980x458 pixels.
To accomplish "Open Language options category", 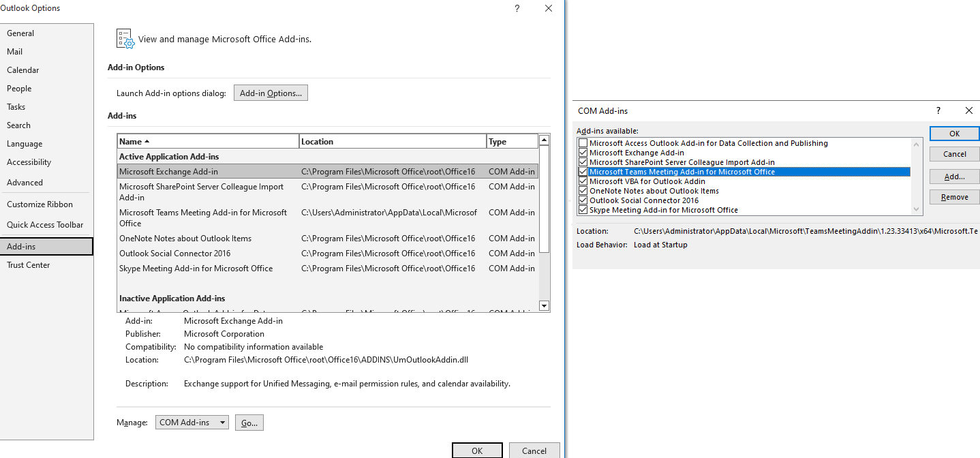I will [x=46, y=144].
